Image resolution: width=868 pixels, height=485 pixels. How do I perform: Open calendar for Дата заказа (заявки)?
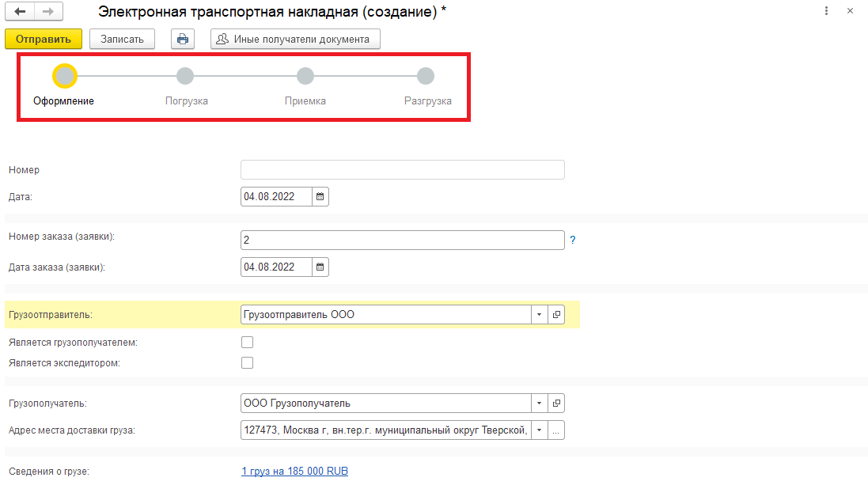click(x=320, y=267)
